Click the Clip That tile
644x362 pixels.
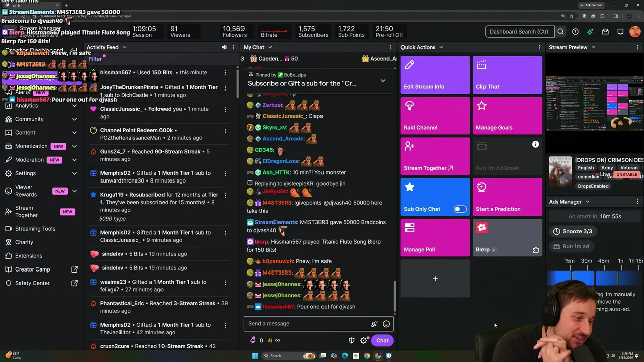pos(508,75)
